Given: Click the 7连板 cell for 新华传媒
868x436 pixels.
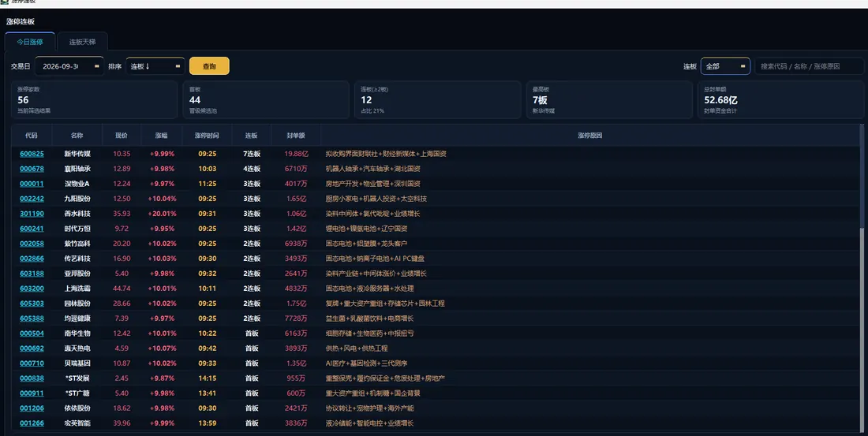Looking at the screenshot, I should [x=251, y=154].
